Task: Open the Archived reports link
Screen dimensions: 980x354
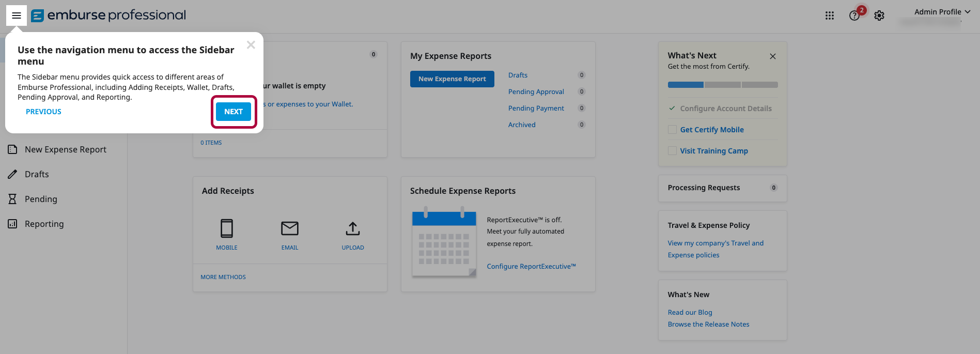Action: coord(522,125)
